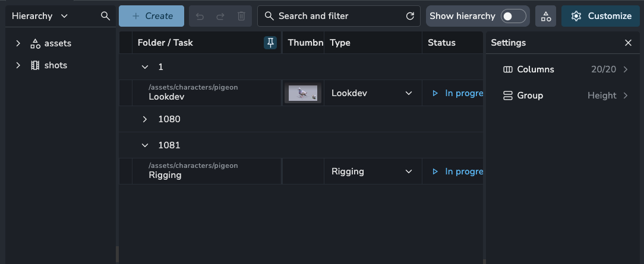Click the undo arrow icon
The width and height of the screenshot is (644, 264).
click(x=200, y=16)
